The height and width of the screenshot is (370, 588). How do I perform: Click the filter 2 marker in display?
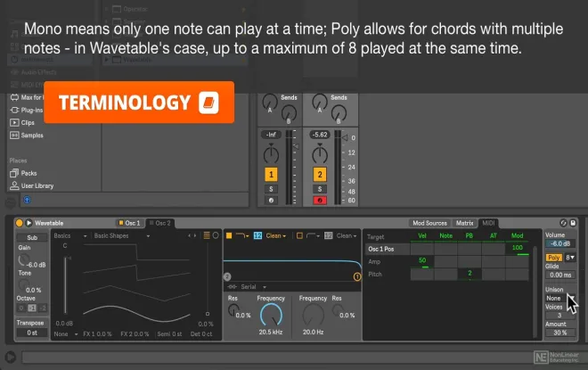(227, 277)
